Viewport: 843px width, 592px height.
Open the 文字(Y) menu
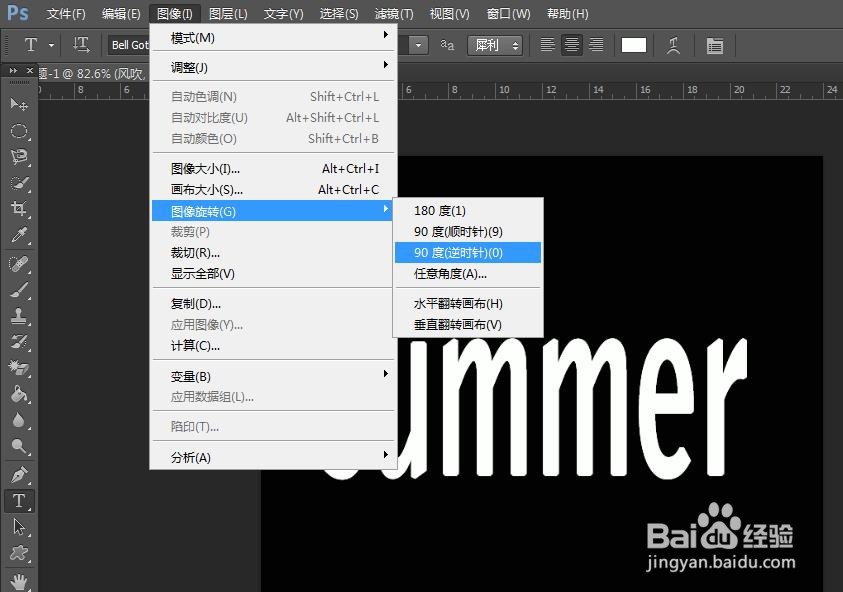coord(283,13)
